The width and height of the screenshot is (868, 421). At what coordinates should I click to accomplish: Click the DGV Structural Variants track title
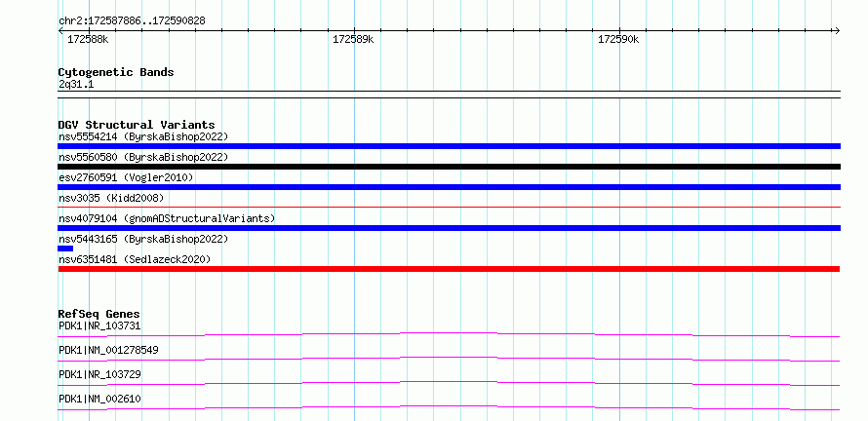(x=137, y=125)
